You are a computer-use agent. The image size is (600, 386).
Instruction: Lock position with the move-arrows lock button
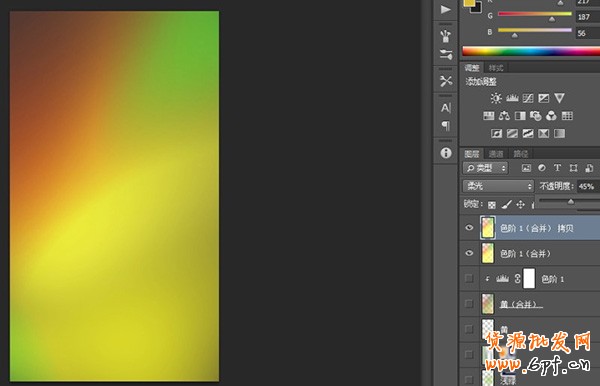(520, 205)
